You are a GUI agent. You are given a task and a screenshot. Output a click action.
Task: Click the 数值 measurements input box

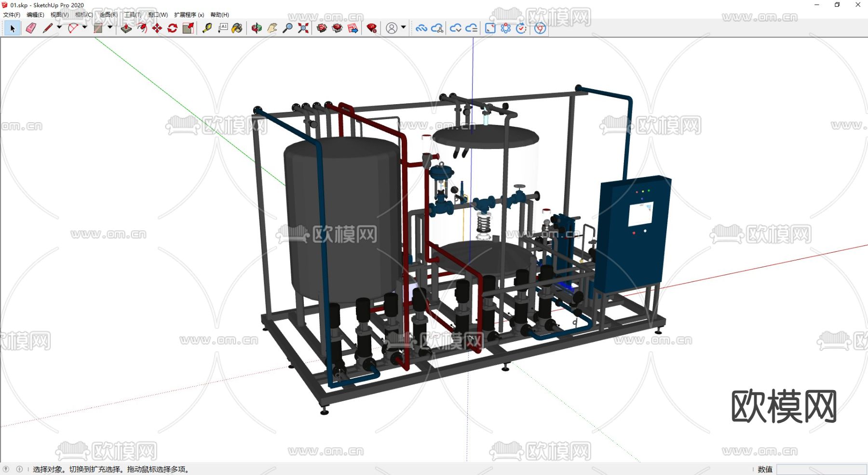click(x=821, y=469)
